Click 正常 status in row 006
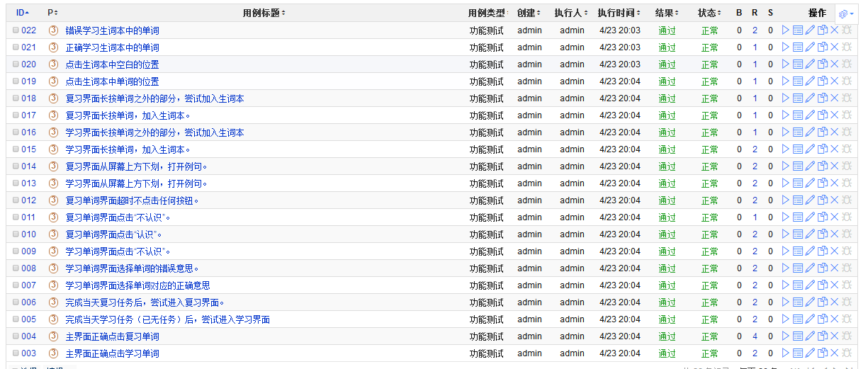The width and height of the screenshot is (868, 369). 710,302
